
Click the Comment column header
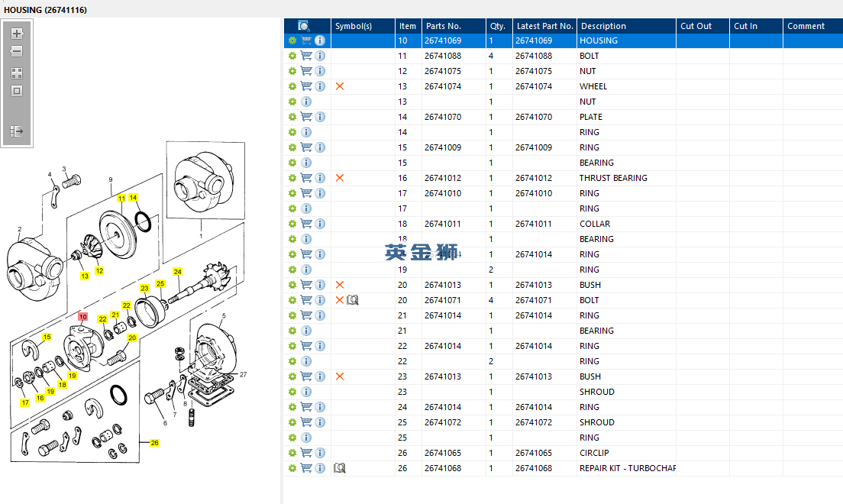(813, 26)
